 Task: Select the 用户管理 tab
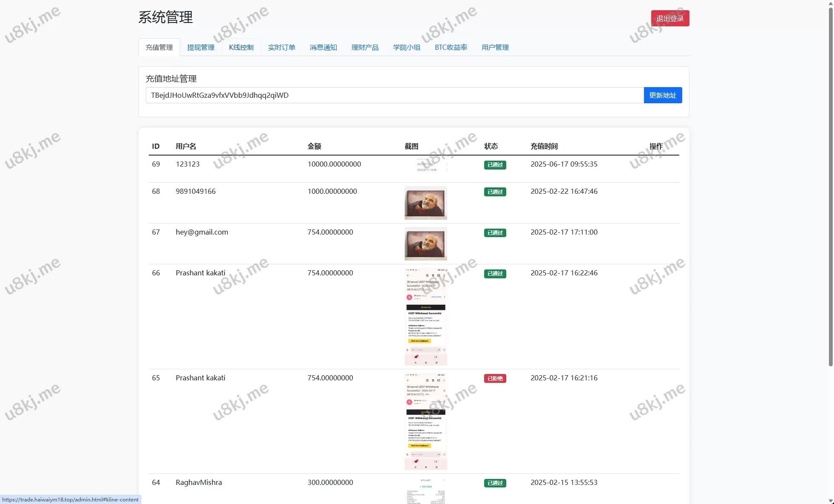click(495, 47)
